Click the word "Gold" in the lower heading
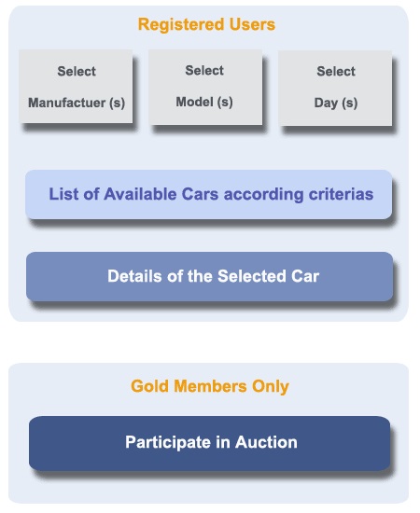 [x=149, y=386]
